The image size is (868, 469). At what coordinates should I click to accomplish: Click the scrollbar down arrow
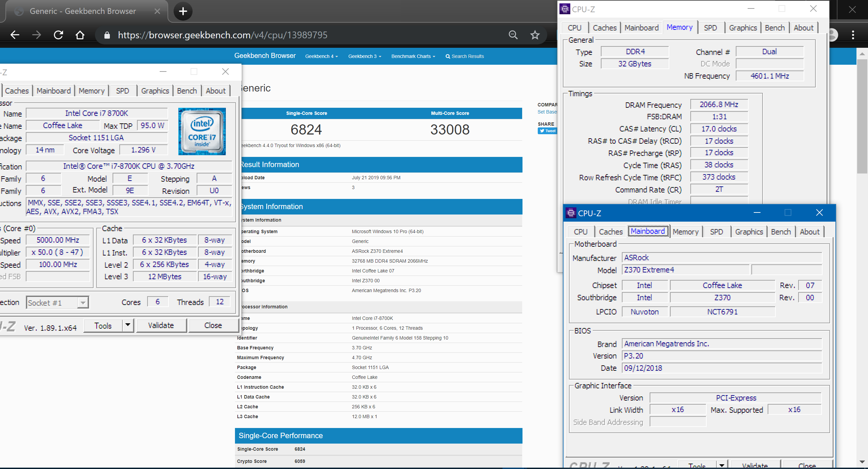862,462
